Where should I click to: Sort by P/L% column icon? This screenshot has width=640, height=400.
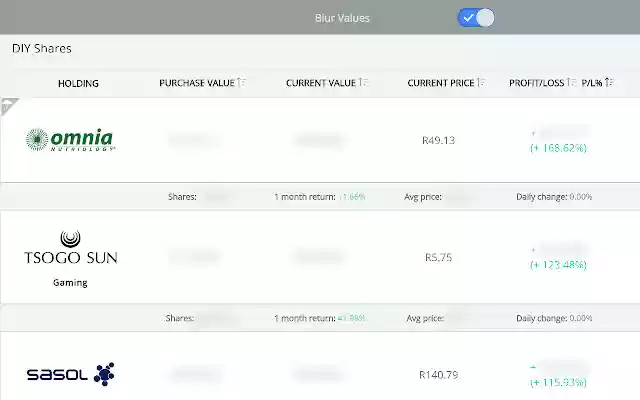click(x=609, y=83)
